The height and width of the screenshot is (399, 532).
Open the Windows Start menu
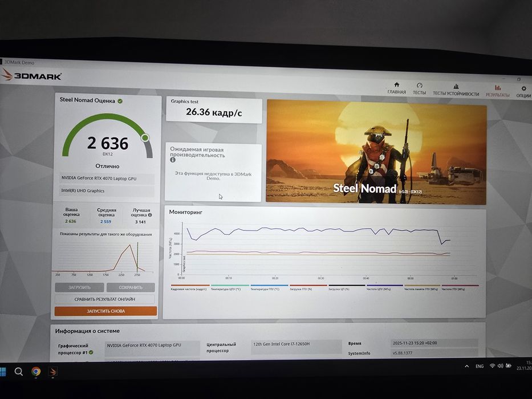(x=3, y=372)
